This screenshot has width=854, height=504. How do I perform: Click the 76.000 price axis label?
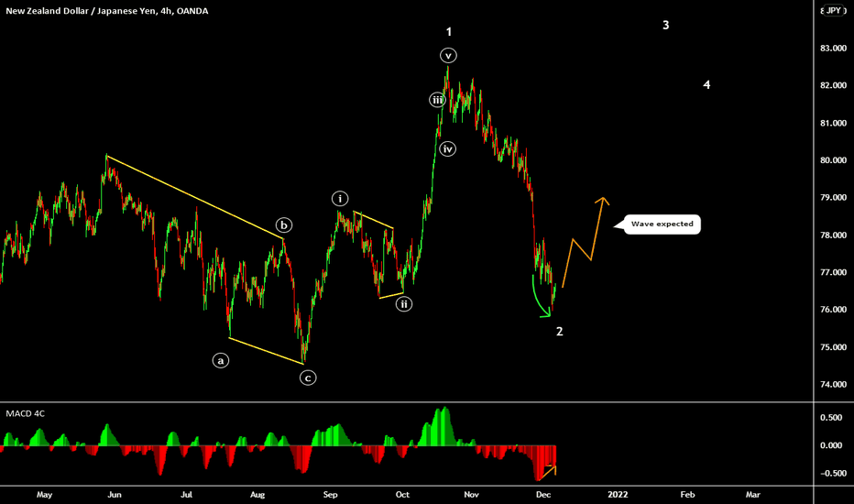[833, 310]
